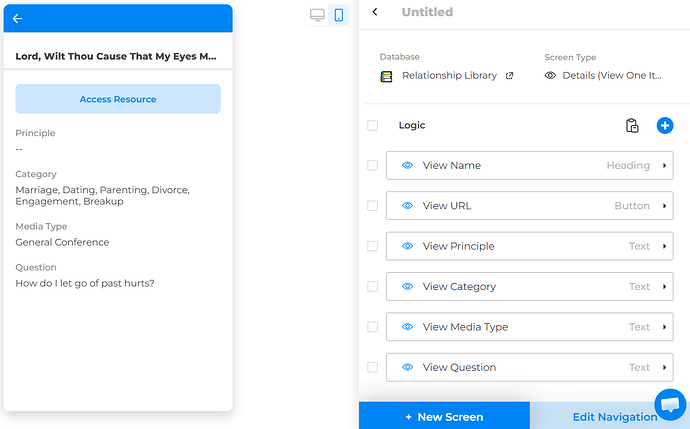Image resolution: width=690 pixels, height=429 pixels.
Task: Check the checkbox beside View Principle
Action: click(373, 246)
